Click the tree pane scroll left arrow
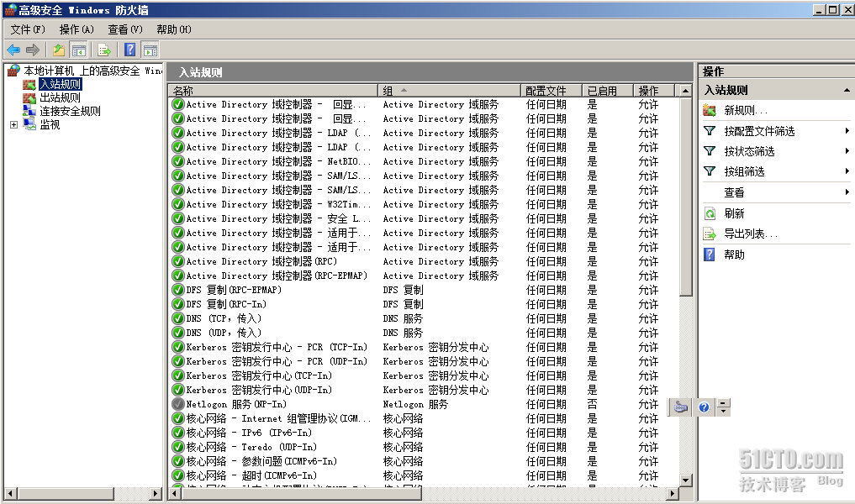855x504 pixels. point(10,494)
